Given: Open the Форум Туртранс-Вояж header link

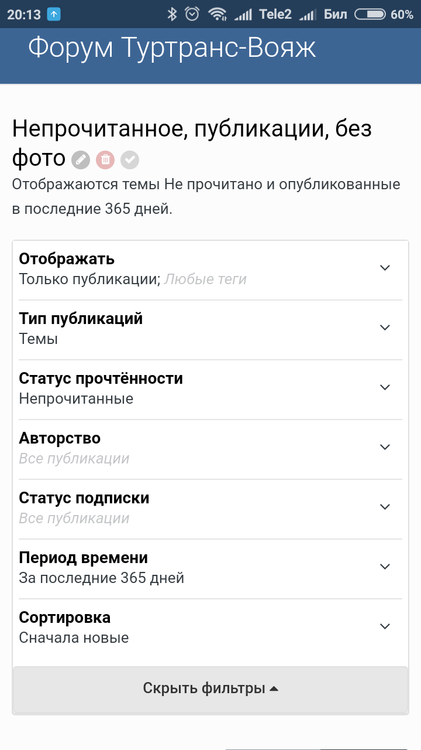Looking at the screenshot, I should click(x=172, y=48).
